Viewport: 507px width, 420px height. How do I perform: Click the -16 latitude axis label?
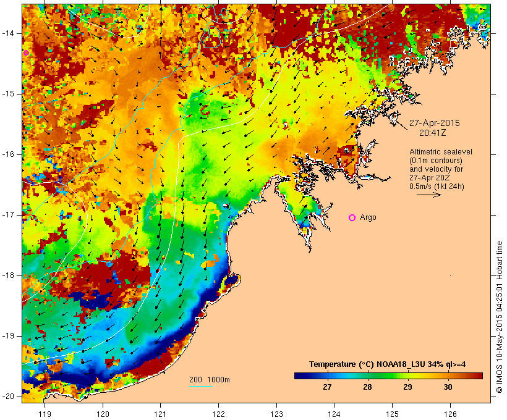pyautogui.click(x=8, y=154)
